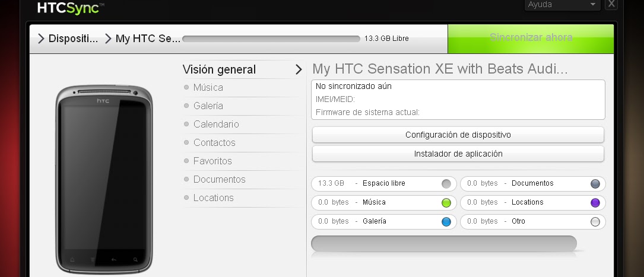
Task: Click the gray Espacio libre dot
Action: click(446, 184)
